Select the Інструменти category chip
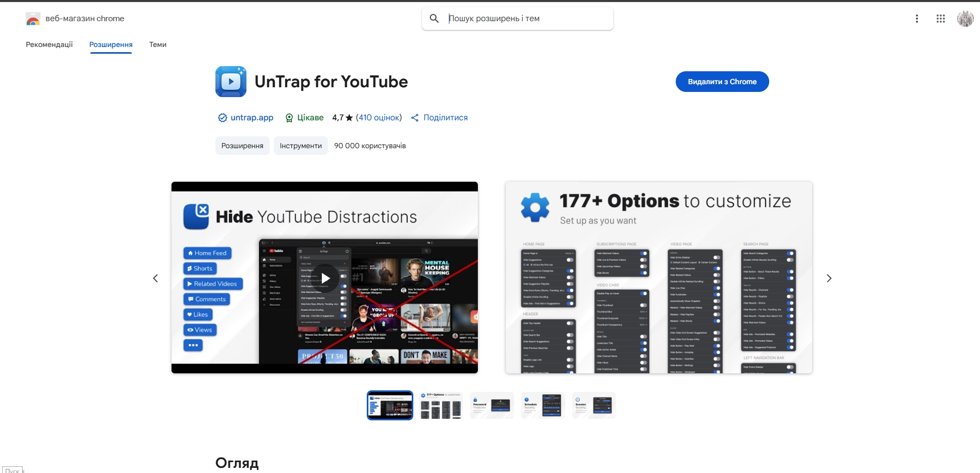Viewport: 980px width, 473px height. tap(301, 146)
